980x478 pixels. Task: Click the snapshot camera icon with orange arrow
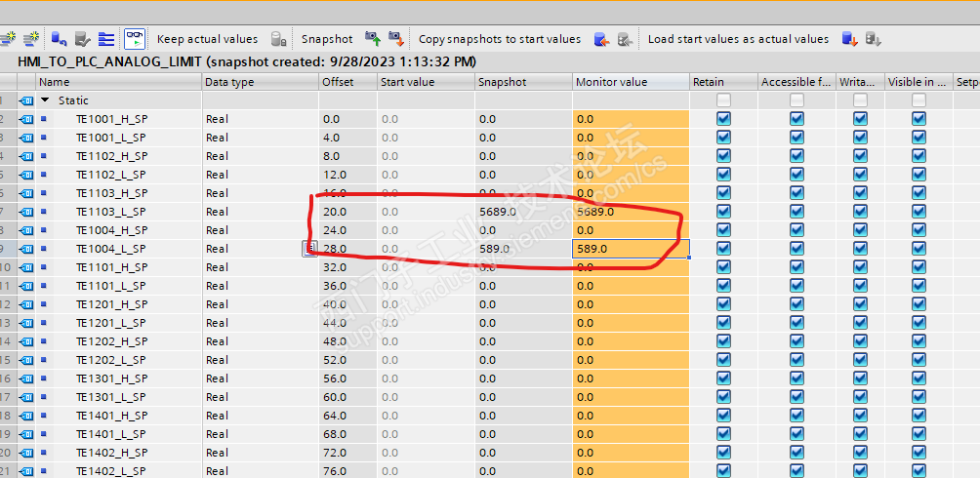(395, 39)
